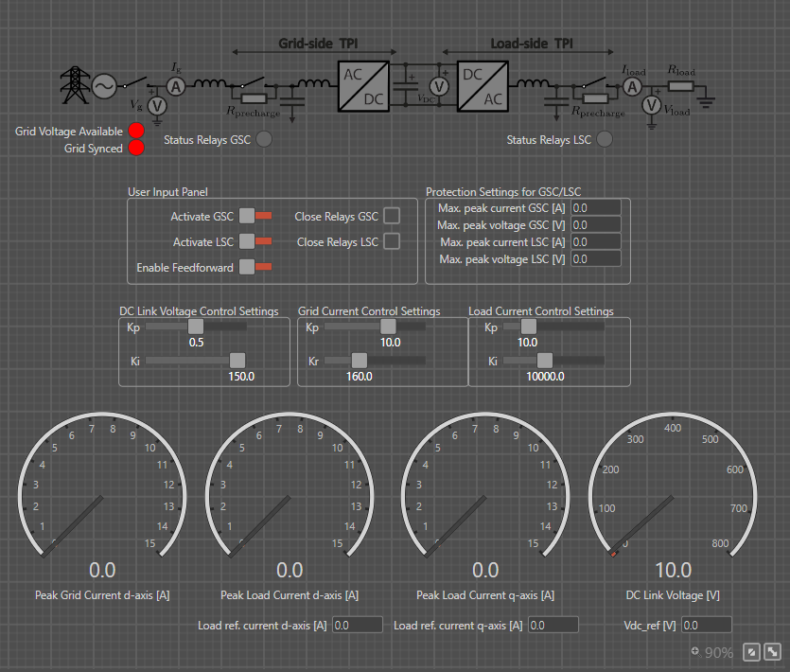Click the Vdc_ref input field

pyautogui.click(x=706, y=625)
